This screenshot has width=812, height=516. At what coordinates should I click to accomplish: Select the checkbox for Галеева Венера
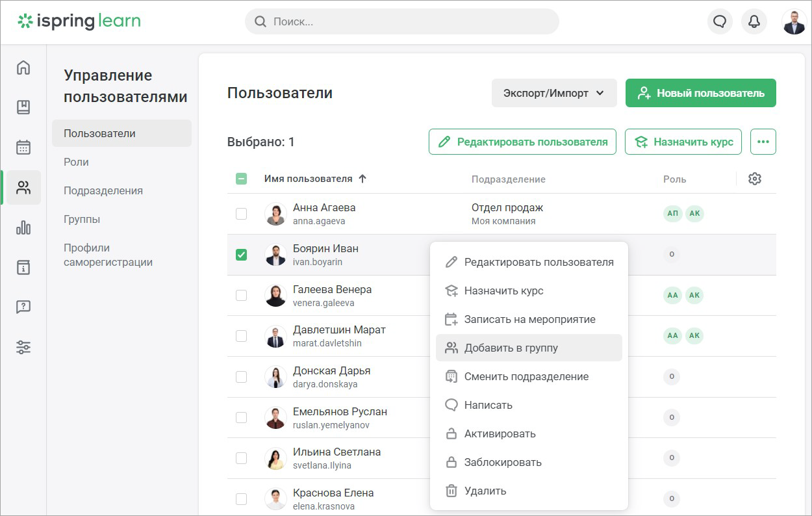pos(241,295)
